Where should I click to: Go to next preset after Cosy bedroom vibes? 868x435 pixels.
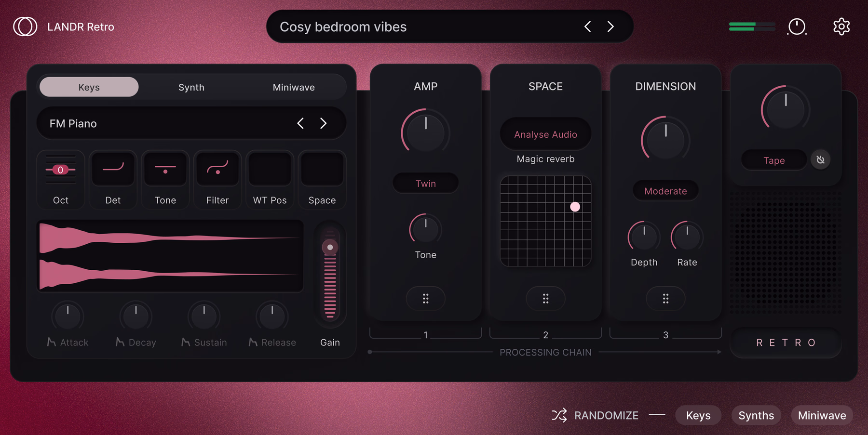click(x=610, y=26)
